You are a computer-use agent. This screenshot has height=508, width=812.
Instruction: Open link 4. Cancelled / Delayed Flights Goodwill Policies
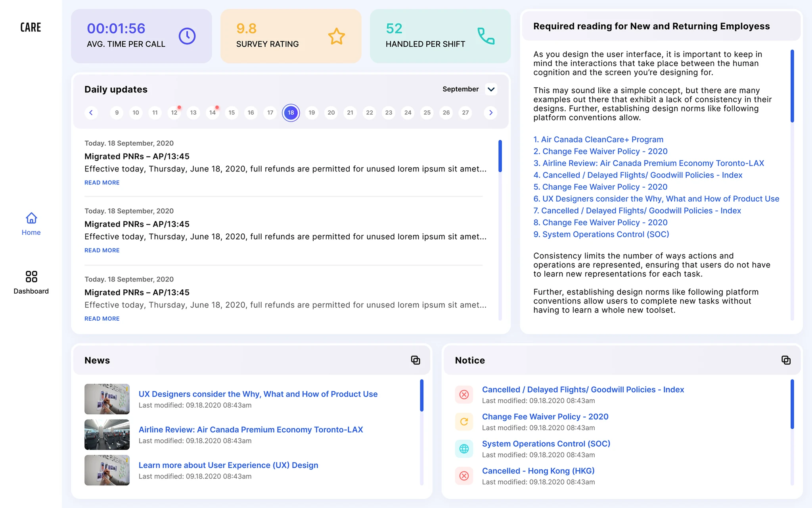click(638, 175)
